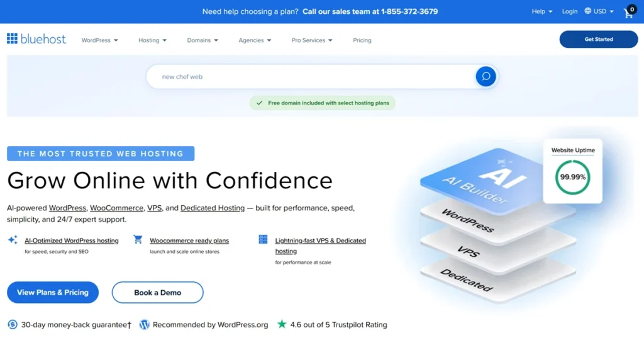Viewport: 644px width, 340px height.
Task: Open the WooCommerce link in the description
Action: pyautogui.click(x=116, y=208)
